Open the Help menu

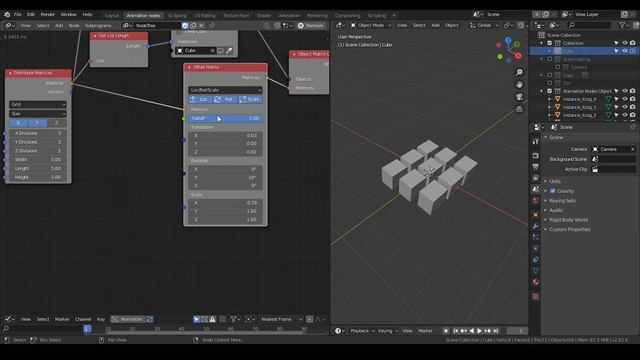point(87,14)
